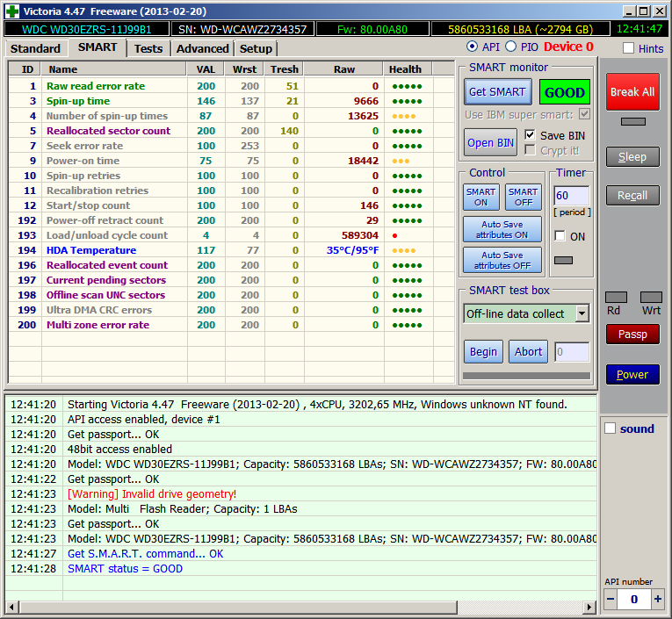
Task: Click the Get SMART button
Action: click(x=496, y=92)
